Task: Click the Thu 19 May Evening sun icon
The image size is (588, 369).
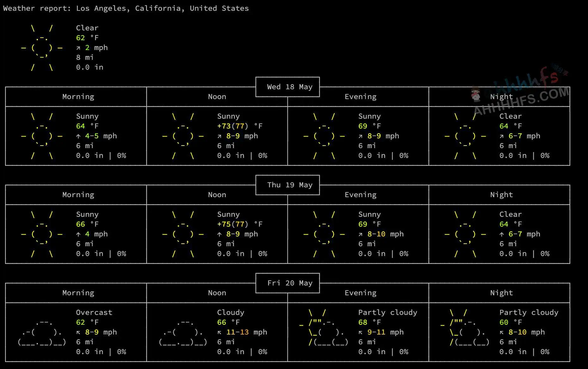Action: (x=324, y=234)
